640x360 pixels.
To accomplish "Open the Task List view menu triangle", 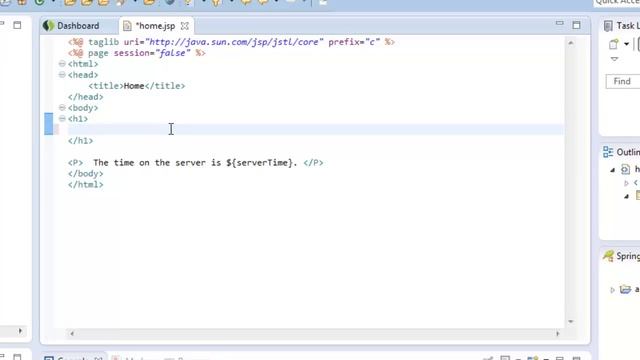I will click(x=614, y=59).
